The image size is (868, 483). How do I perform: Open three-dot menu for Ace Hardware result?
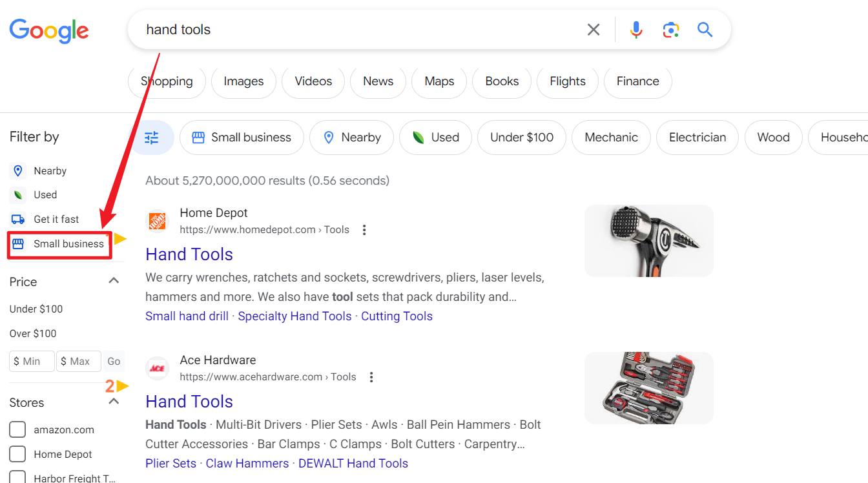click(x=371, y=377)
